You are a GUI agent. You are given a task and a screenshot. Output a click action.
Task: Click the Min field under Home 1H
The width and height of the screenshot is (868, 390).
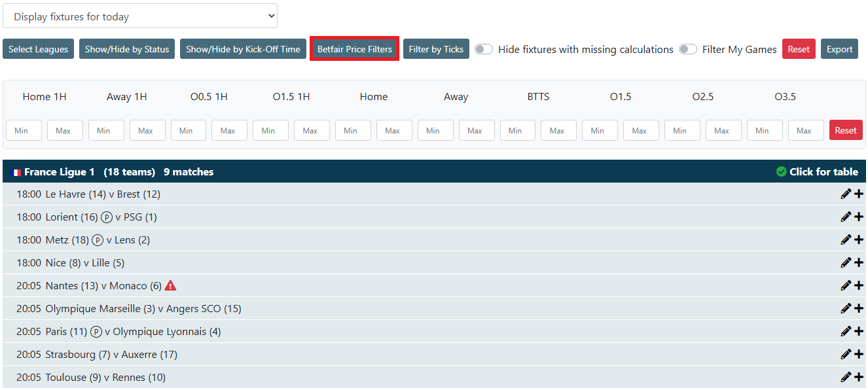[x=24, y=130]
